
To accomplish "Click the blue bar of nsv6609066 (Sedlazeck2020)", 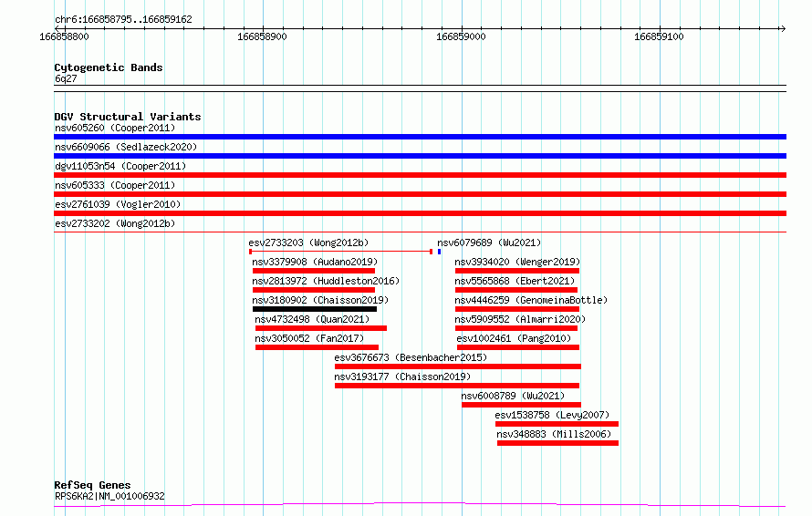I will coord(420,156).
